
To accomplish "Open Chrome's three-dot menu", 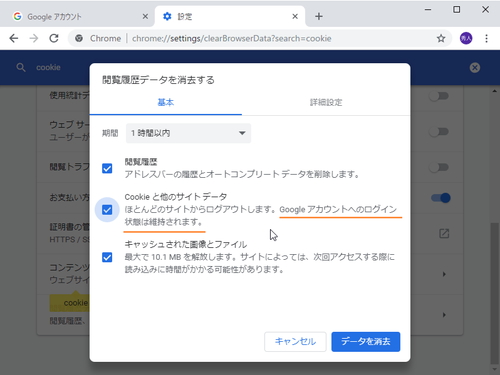I will coord(486,38).
